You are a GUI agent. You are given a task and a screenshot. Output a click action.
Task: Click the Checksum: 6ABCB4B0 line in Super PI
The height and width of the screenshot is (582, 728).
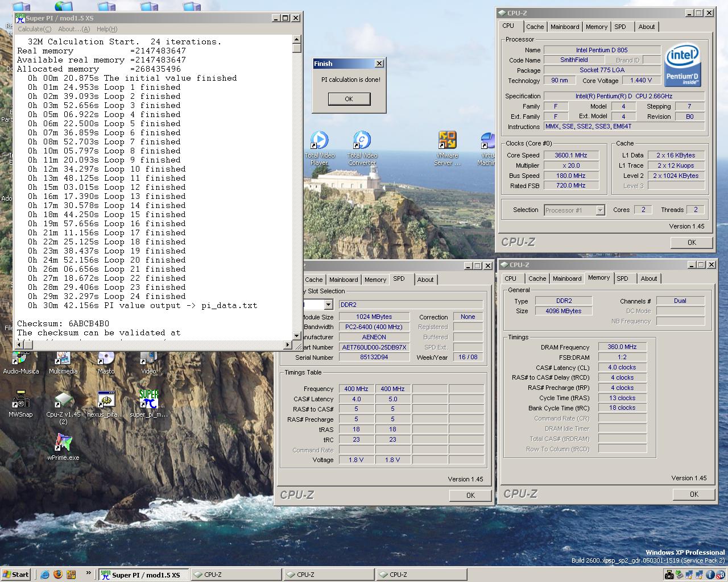click(63, 323)
